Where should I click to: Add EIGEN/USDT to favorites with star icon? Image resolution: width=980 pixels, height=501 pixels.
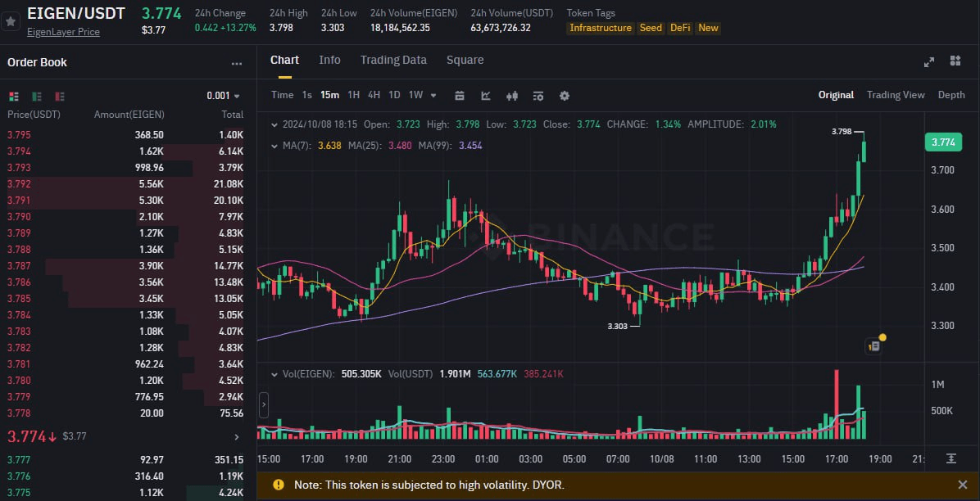(11, 21)
